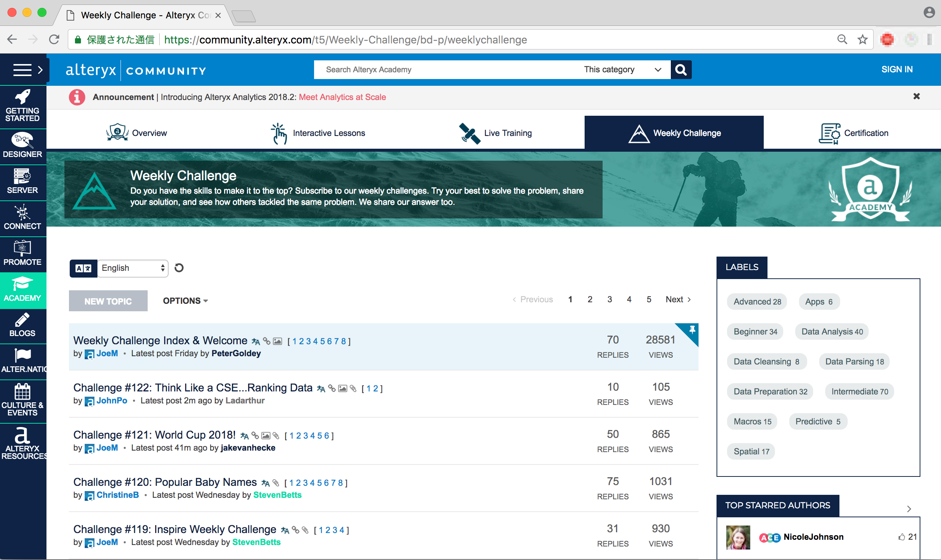Open Challenge #119 Inspire Weekly Challenge topic
Image resolution: width=941 pixels, height=560 pixels.
click(x=175, y=529)
